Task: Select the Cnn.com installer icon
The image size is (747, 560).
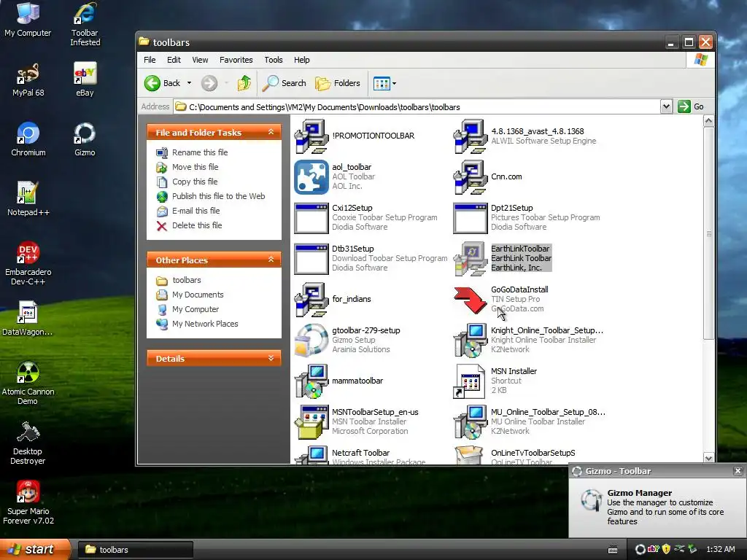Action: 471,177
